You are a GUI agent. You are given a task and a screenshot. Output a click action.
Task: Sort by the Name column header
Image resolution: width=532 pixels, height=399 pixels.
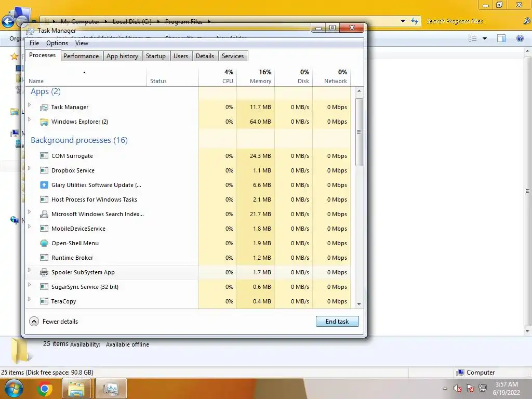86,77
